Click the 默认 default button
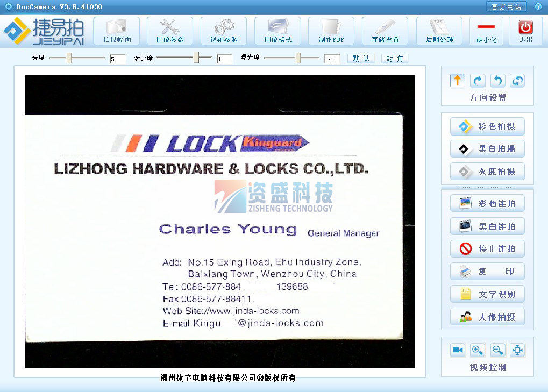 click(x=361, y=59)
